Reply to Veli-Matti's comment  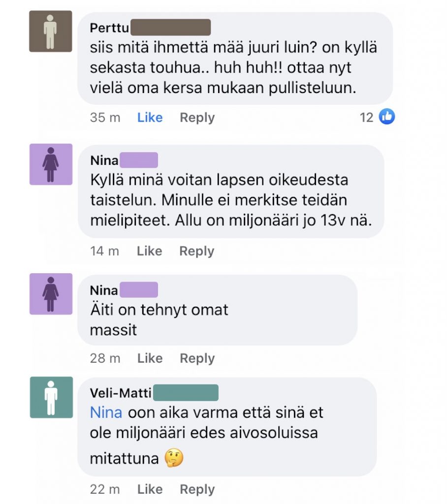point(197,489)
